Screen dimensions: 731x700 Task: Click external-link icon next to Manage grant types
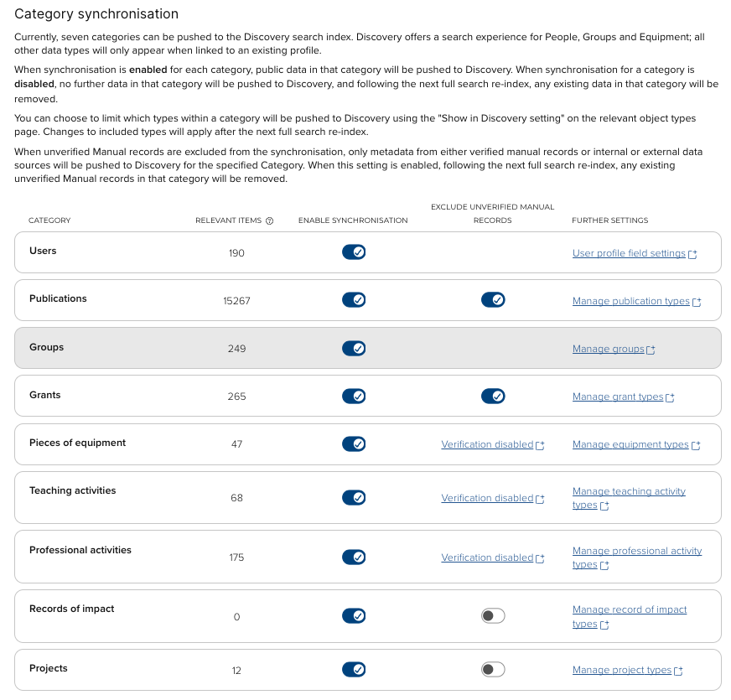(x=670, y=398)
